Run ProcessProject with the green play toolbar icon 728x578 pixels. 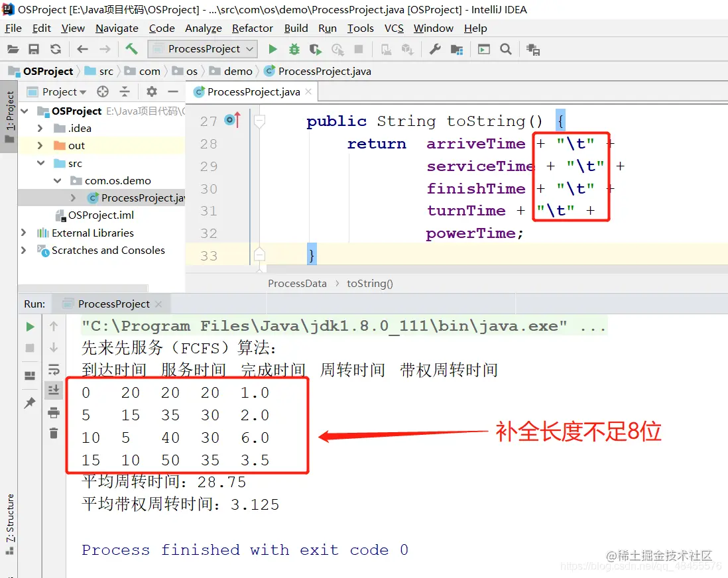tap(273, 49)
